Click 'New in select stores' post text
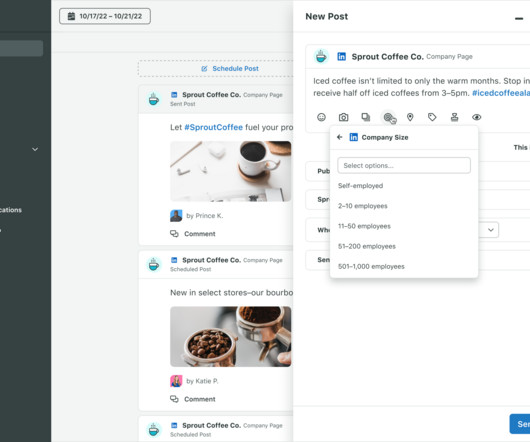Viewport: 530px width, 442px height. (x=232, y=293)
